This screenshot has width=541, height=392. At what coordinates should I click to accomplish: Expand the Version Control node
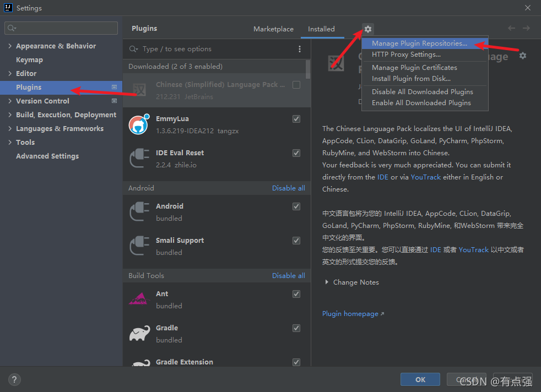coord(10,101)
